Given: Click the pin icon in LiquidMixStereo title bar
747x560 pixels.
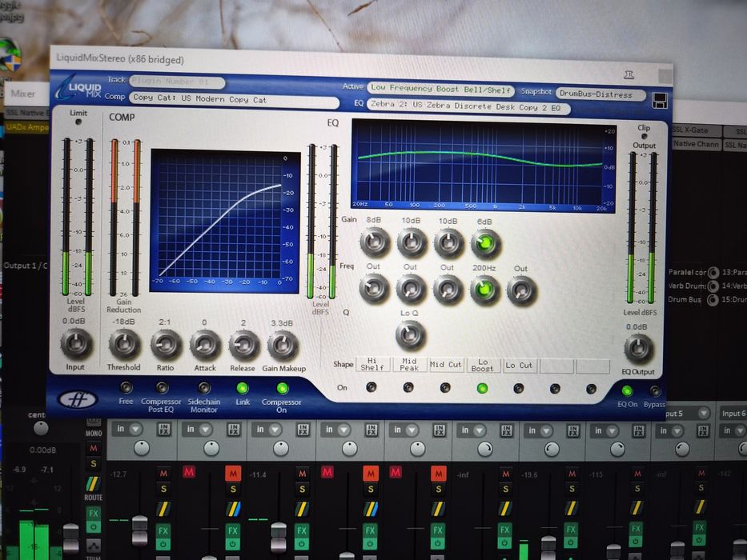Looking at the screenshot, I should pos(629,74).
